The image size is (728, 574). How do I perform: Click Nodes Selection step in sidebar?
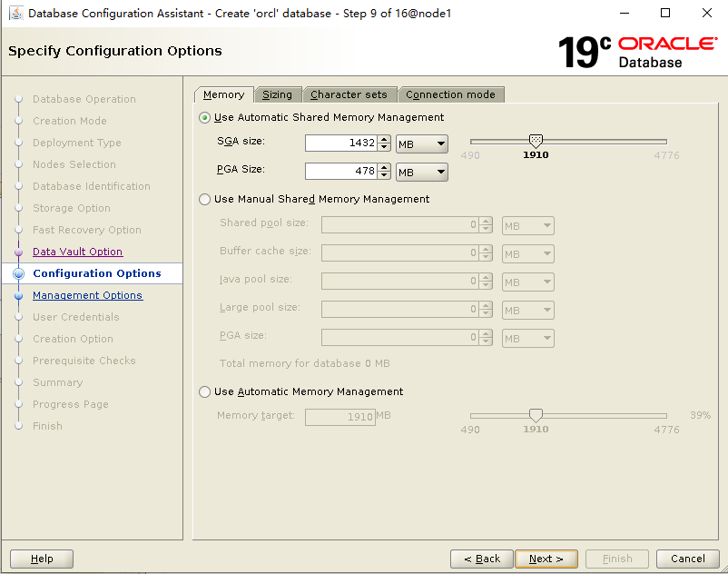(x=74, y=165)
